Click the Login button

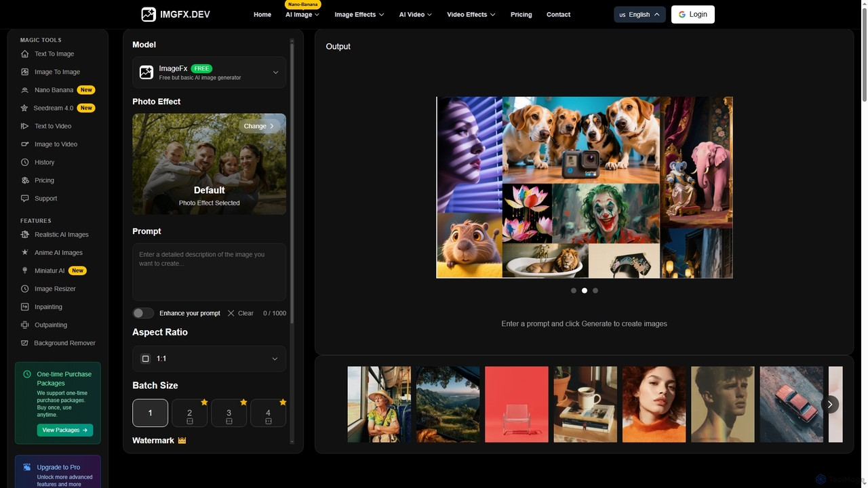693,14
